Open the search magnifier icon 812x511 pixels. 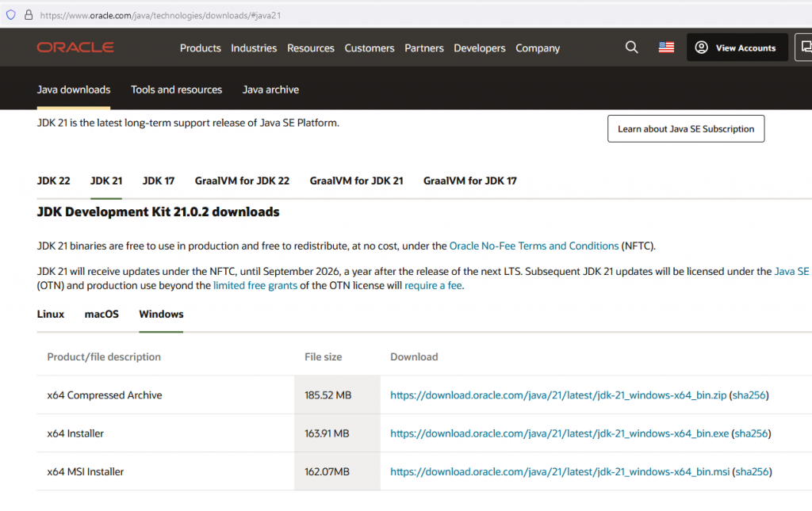pyautogui.click(x=631, y=48)
